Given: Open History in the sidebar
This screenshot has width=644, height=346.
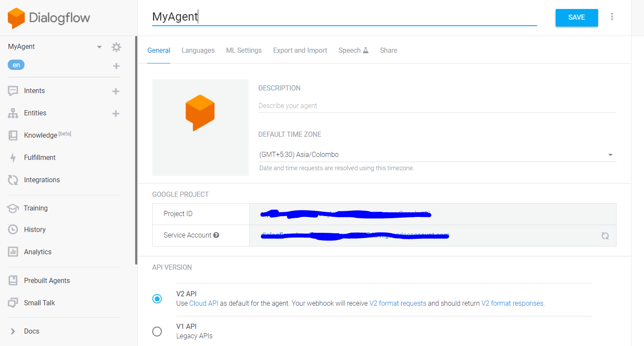Looking at the screenshot, I should pyautogui.click(x=35, y=230).
